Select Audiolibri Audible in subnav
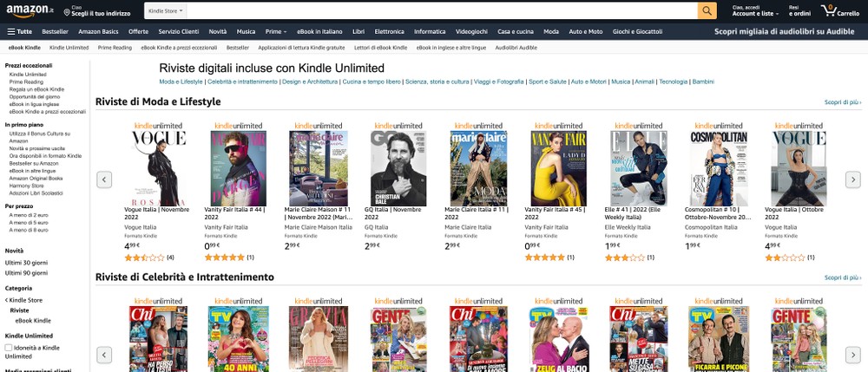This screenshot has width=868, height=372. pyautogui.click(x=516, y=48)
